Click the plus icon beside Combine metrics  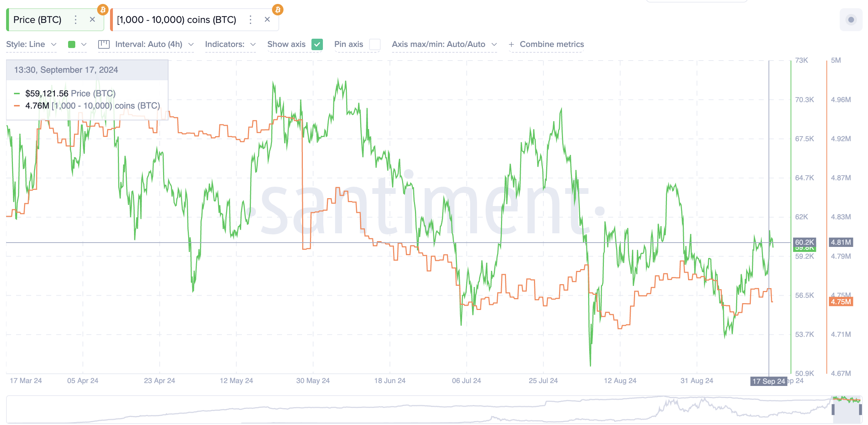(x=511, y=44)
